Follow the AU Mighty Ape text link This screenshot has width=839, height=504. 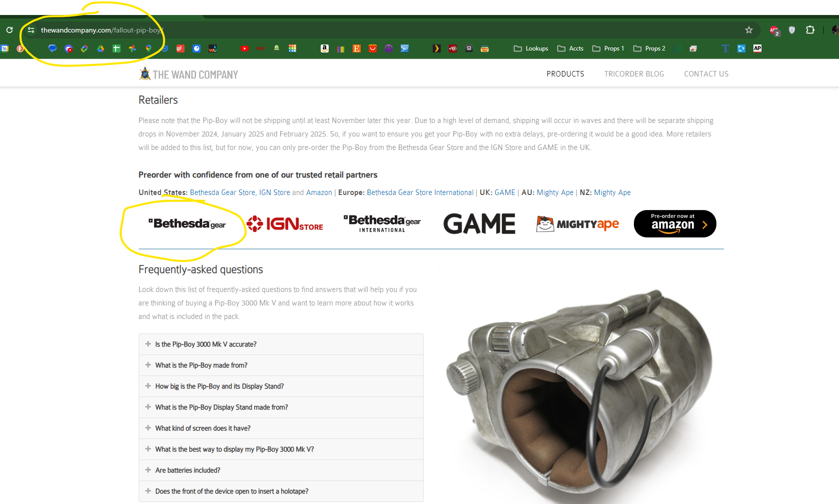(555, 192)
